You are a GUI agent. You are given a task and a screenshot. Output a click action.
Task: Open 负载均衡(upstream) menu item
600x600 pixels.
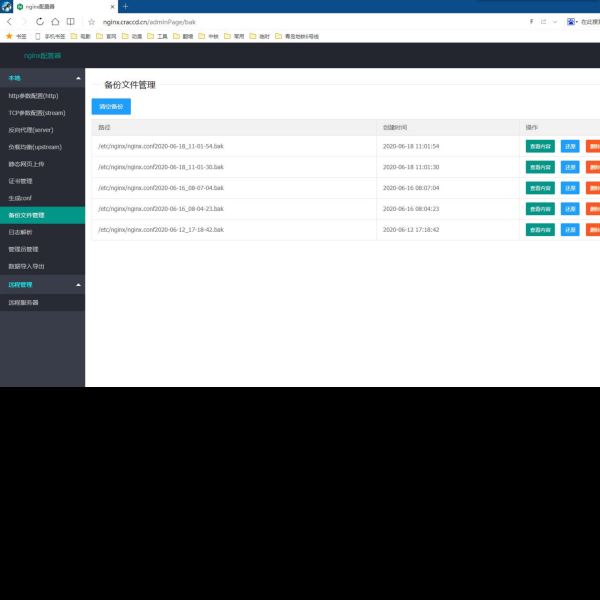click(42, 147)
